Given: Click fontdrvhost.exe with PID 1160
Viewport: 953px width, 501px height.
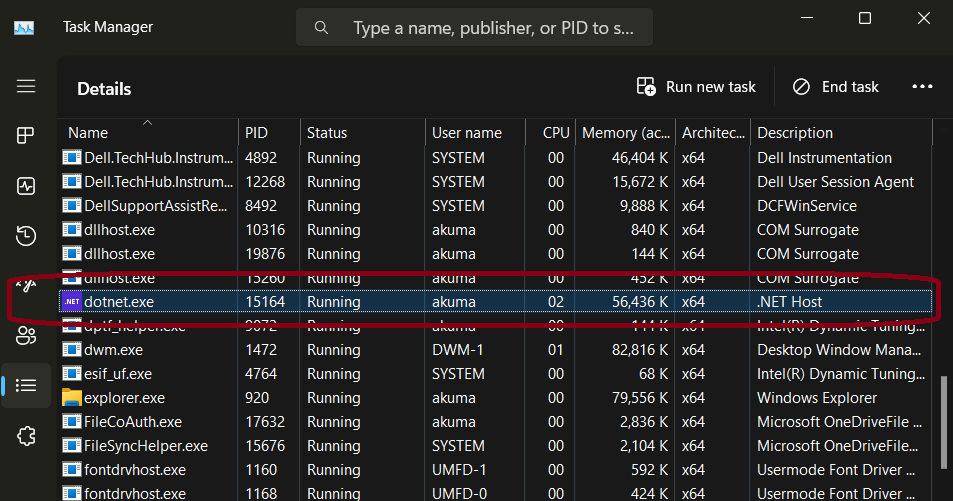Looking at the screenshot, I should pos(135,469).
